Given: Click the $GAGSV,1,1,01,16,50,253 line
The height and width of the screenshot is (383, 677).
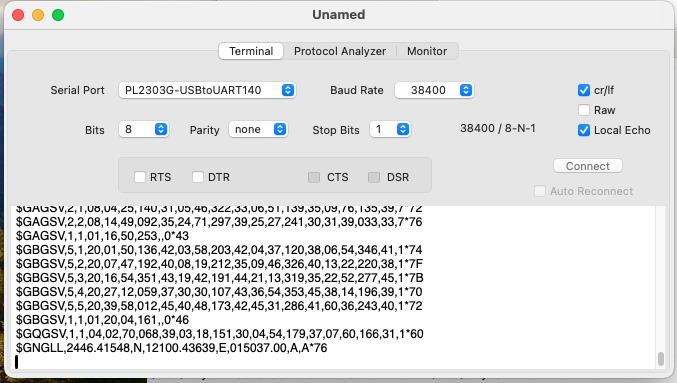Looking at the screenshot, I should 102,236.
